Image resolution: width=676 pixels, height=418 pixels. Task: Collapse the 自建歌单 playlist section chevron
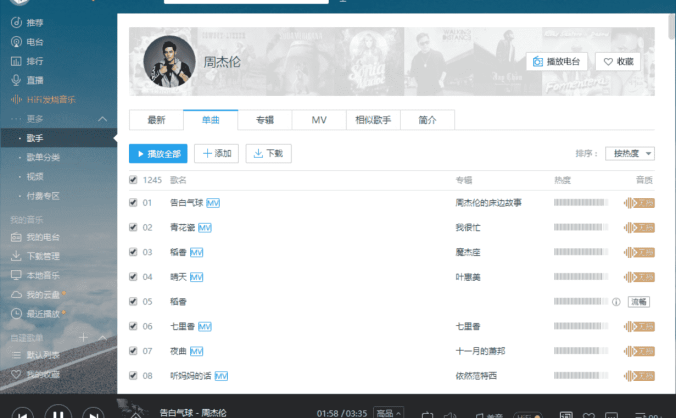103,337
